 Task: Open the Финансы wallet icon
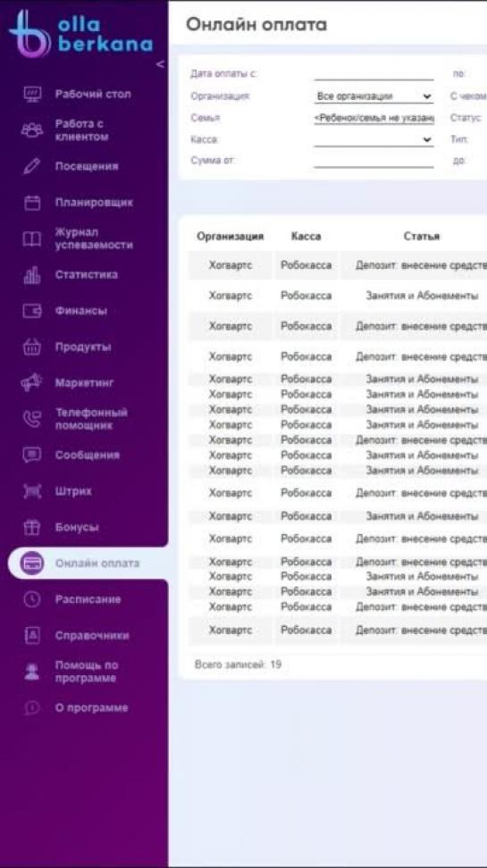point(29,311)
